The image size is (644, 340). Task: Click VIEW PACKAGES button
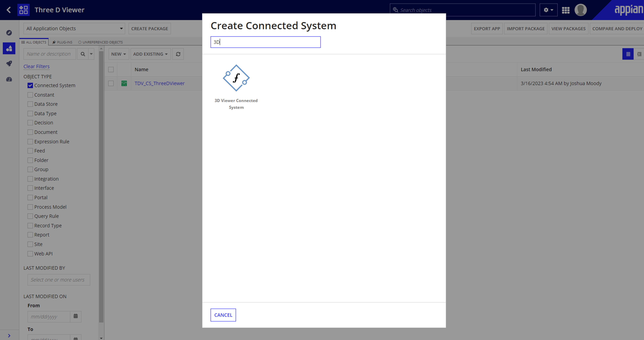[568, 29]
